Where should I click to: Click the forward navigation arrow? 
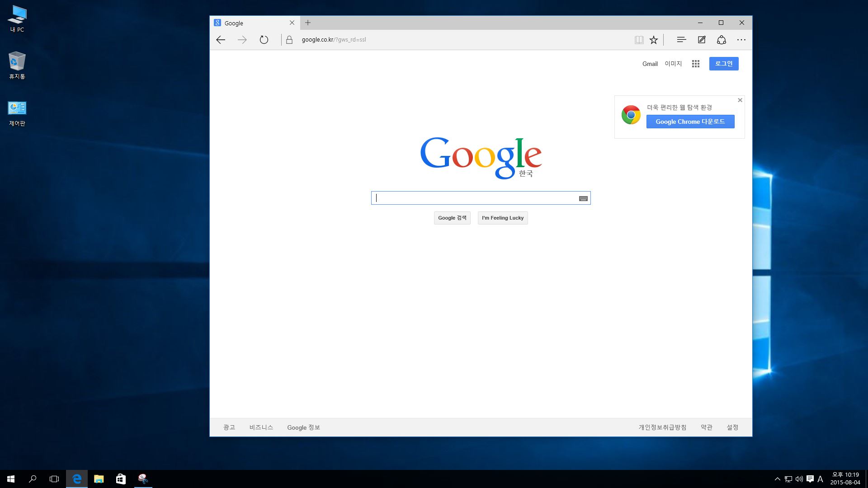pos(242,40)
